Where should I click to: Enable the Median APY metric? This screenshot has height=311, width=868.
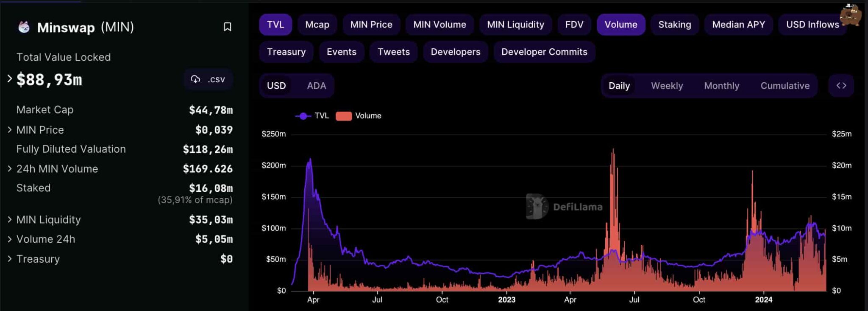click(x=738, y=25)
